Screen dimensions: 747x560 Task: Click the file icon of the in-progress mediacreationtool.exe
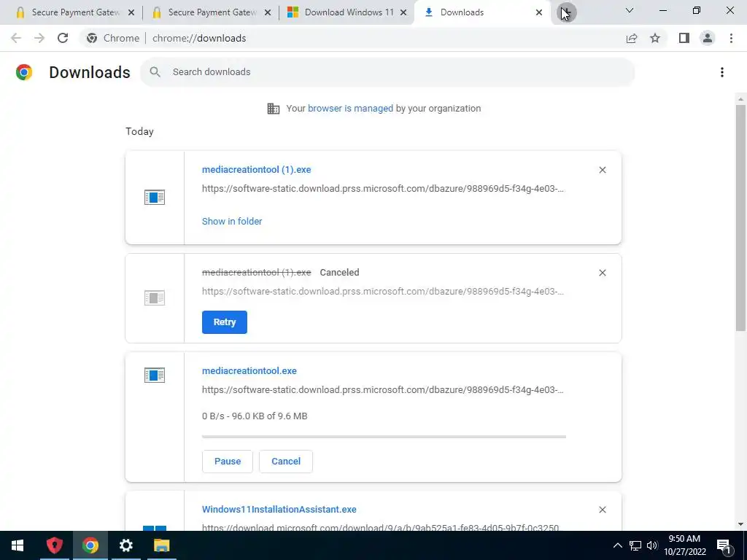point(155,376)
